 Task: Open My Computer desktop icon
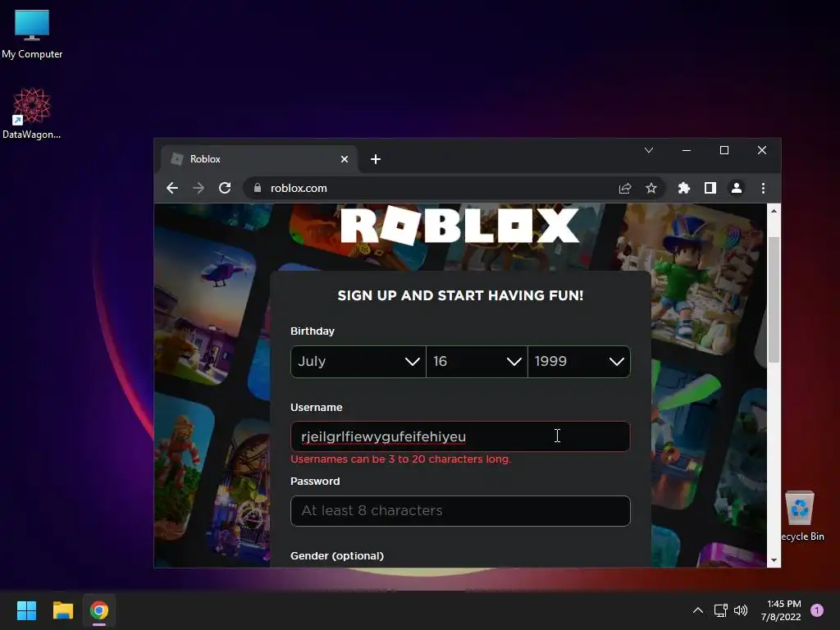(x=32, y=34)
